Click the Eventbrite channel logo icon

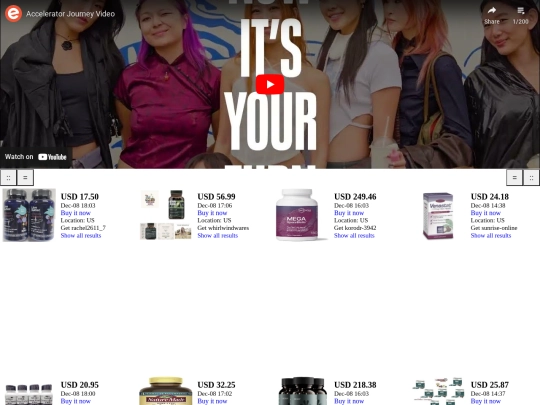(x=13, y=13)
